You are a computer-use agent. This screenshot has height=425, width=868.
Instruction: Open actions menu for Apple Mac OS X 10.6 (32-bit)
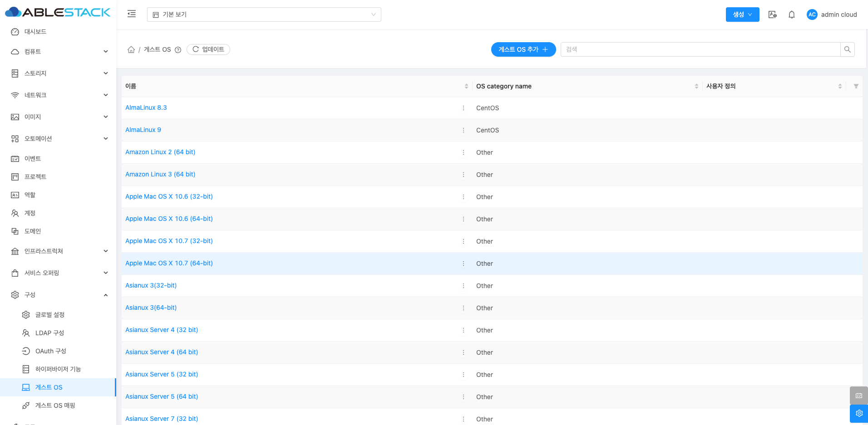click(463, 197)
